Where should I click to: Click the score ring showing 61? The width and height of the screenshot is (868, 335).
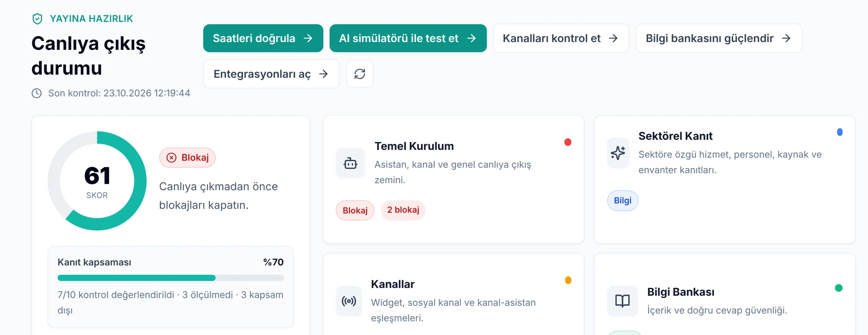click(x=97, y=181)
